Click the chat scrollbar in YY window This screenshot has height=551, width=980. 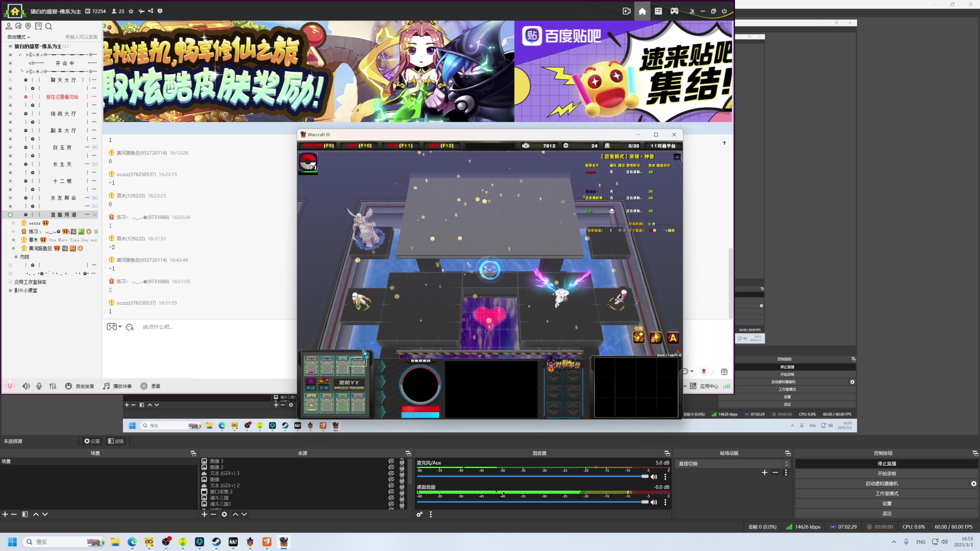[x=730, y=283]
